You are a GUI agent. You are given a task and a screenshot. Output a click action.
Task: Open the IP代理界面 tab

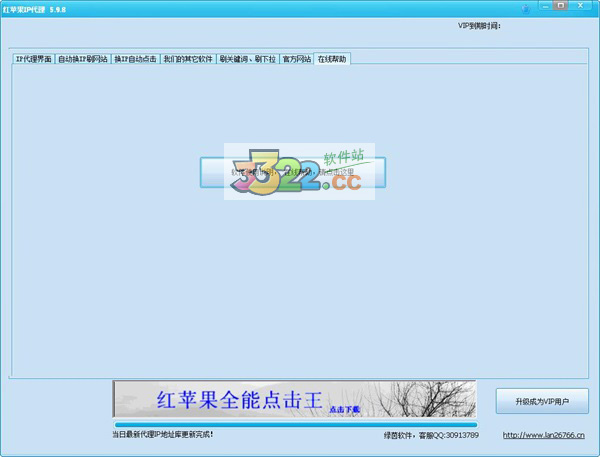click(x=33, y=59)
